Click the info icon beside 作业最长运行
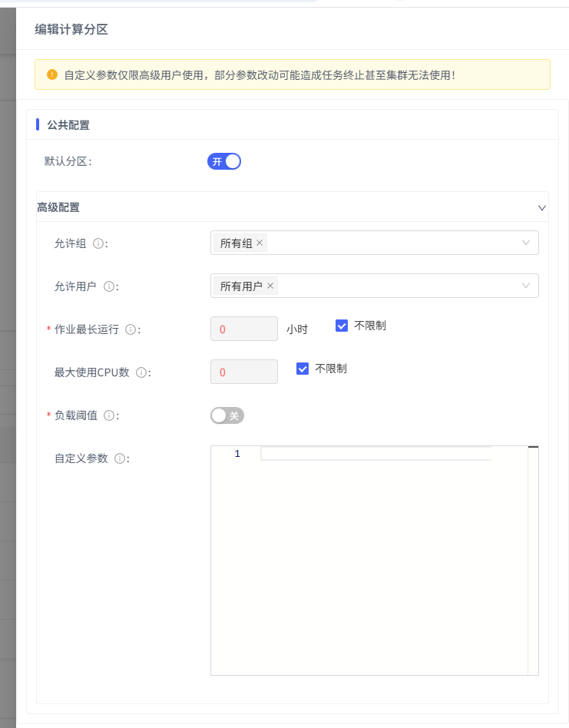 (x=131, y=329)
